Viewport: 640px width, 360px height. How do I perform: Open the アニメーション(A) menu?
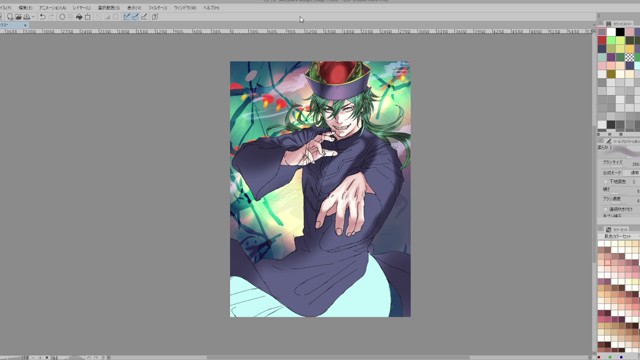pyautogui.click(x=52, y=8)
